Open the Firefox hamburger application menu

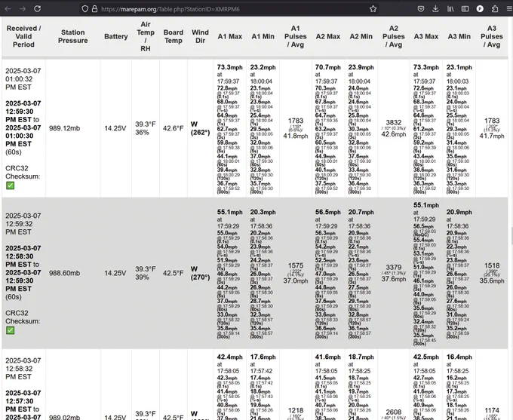[x=509, y=9]
